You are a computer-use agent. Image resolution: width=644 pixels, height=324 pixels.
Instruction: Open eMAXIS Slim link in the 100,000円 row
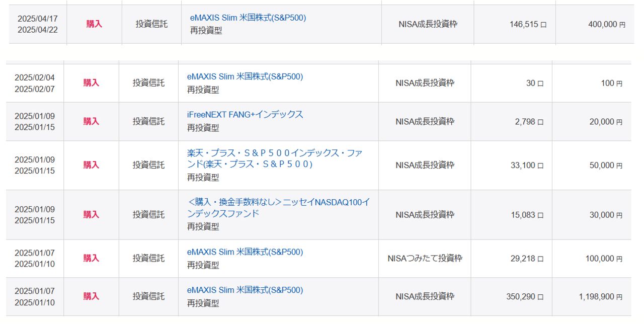245,252
